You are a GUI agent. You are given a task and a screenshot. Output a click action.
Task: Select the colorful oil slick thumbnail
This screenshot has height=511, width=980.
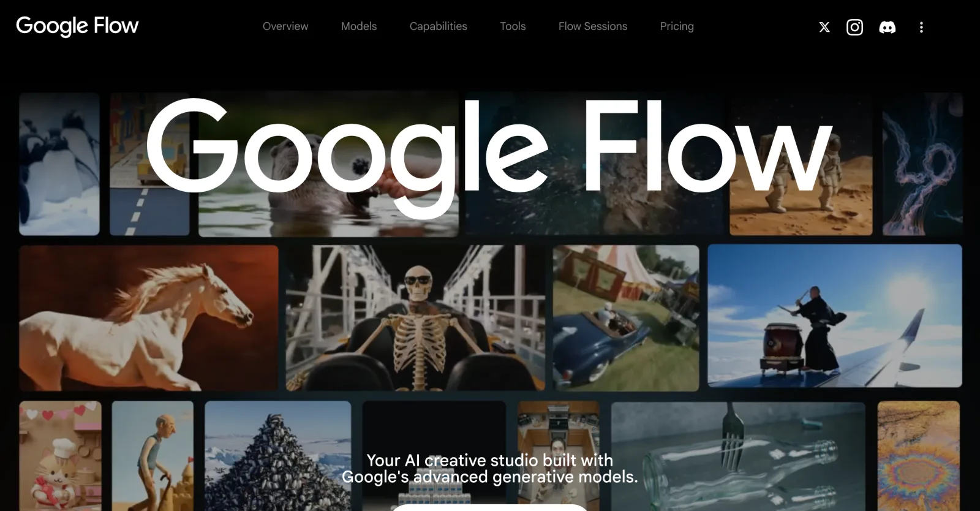[918, 456]
